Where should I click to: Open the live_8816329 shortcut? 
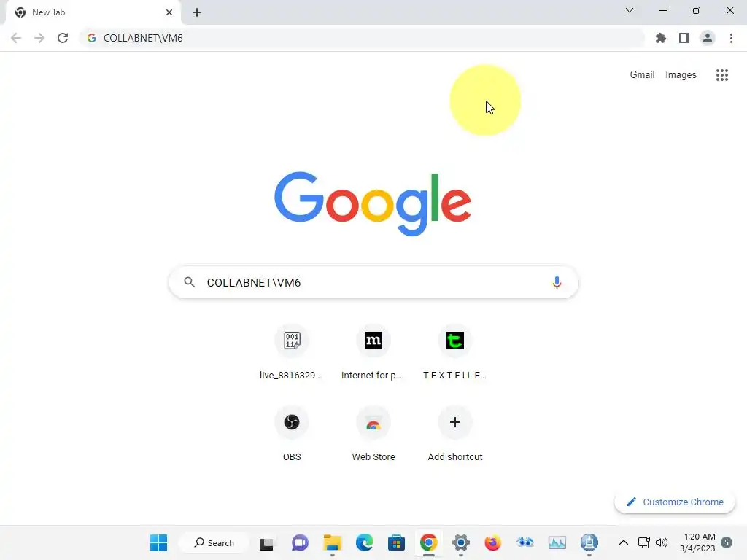[x=292, y=353]
